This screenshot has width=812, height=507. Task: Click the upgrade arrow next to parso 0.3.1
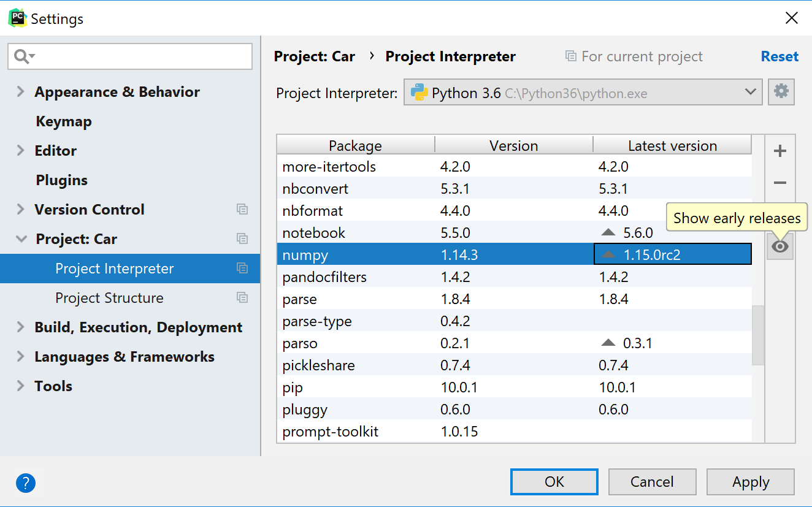click(608, 343)
